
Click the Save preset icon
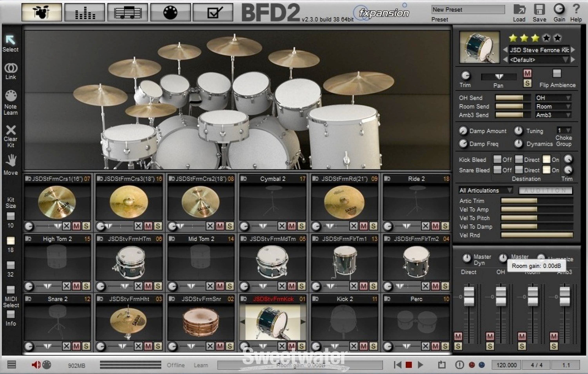539,10
